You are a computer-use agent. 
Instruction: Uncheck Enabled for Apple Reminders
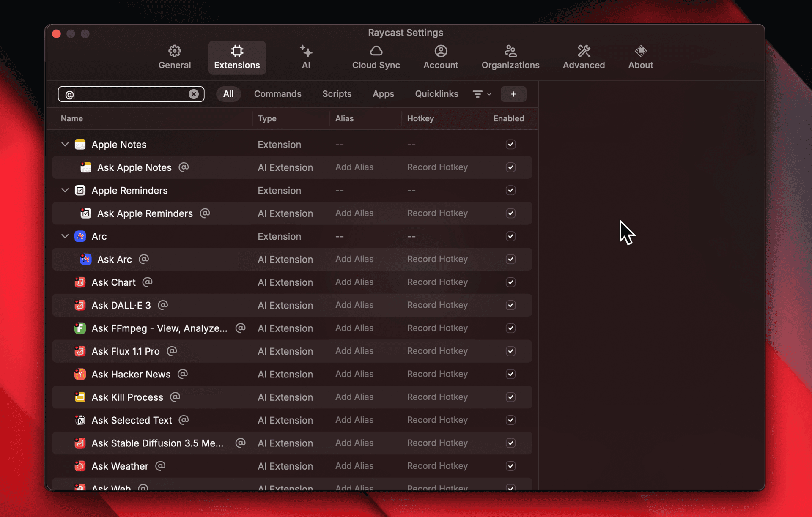510,190
